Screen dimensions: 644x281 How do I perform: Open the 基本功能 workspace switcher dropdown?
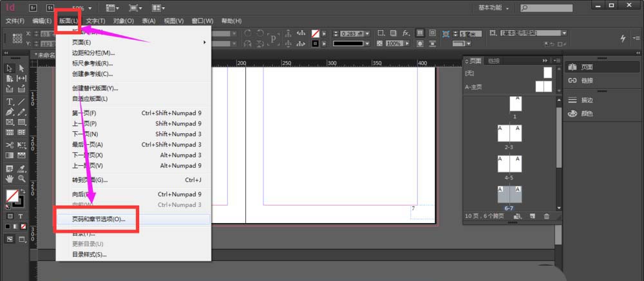(x=494, y=8)
